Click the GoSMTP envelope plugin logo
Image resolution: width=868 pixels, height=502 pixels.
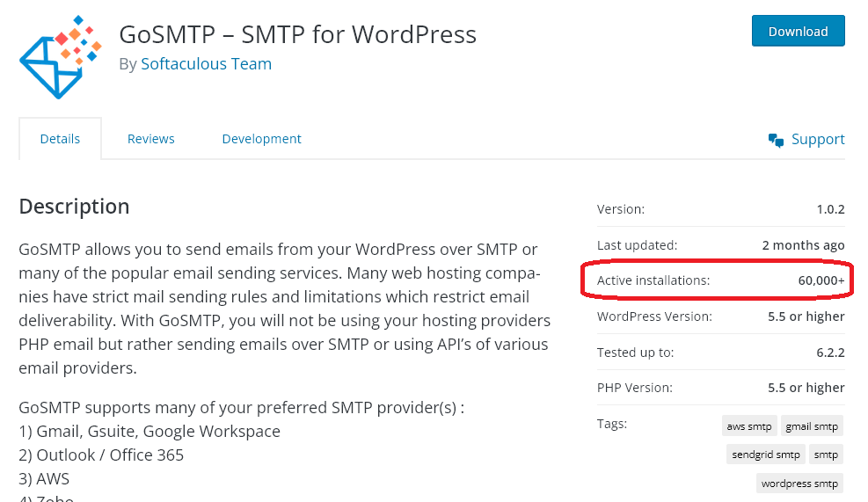point(61,57)
